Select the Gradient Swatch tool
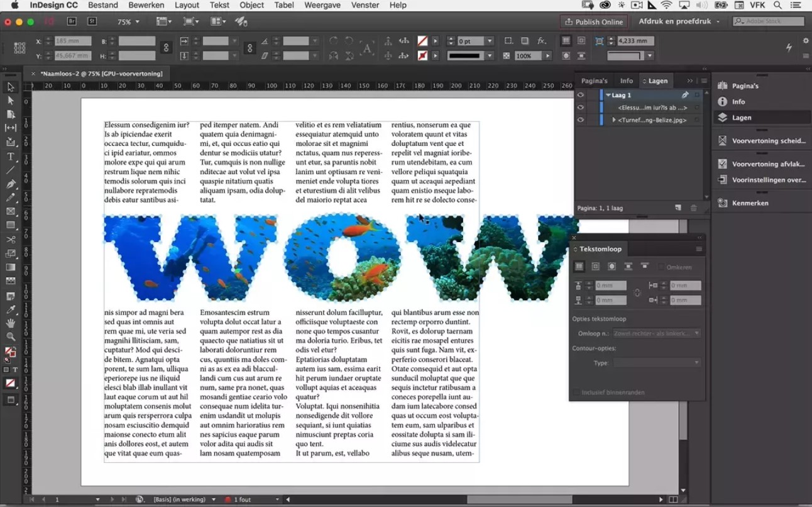Screen dimensions: 812x507 [x=11, y=267]
